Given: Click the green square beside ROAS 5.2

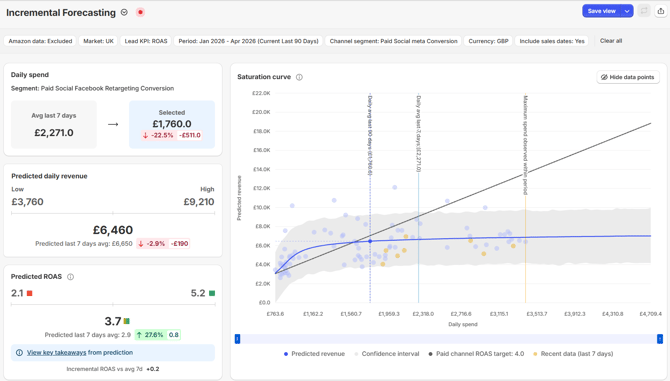Looking at the screenshot, I should (x=212, y=293).
